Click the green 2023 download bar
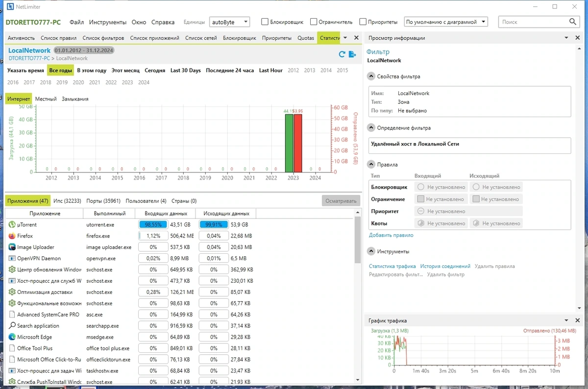This screenshot has width=588, height=389. pos(289,143)
